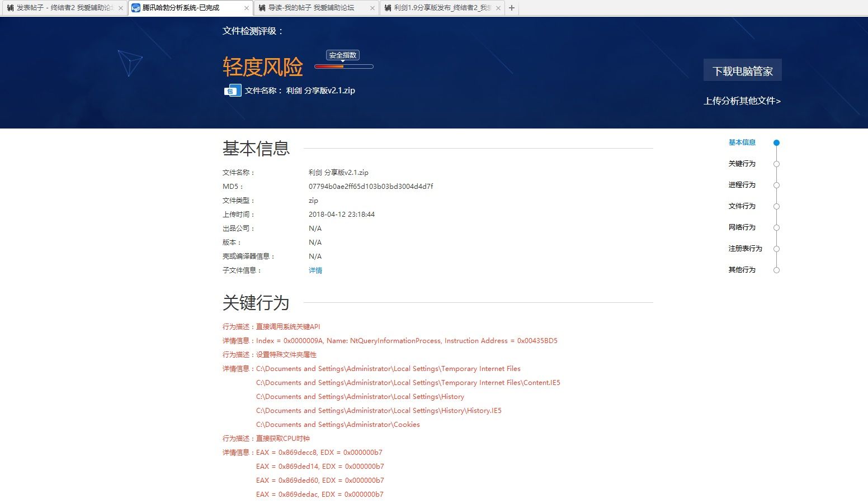Click the N/A value for 版本
This screenshot has height=504, width=868.
click(x=315, y=243)
